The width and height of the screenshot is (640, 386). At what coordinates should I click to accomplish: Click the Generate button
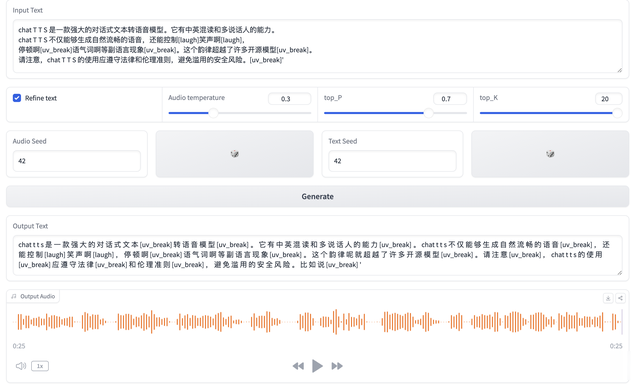point(318,196)
